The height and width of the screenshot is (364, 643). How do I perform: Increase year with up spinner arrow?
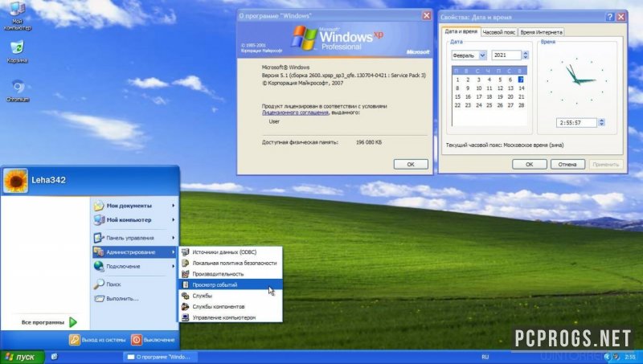pyautogui.click(x=526, y=53)
